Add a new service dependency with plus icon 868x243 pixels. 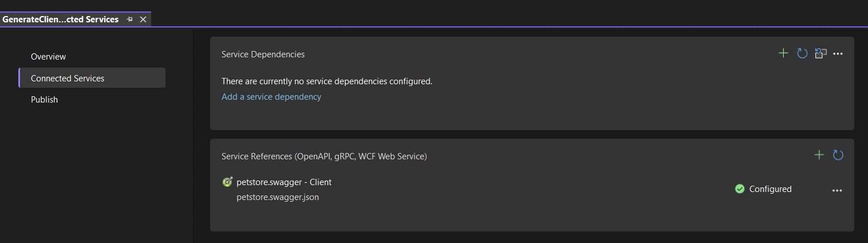click(783, 53)
